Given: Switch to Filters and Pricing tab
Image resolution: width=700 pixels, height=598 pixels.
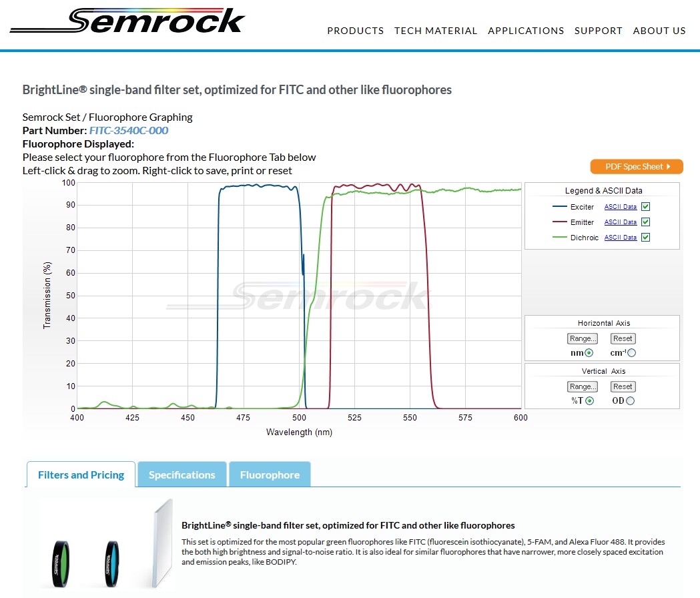Looking at the screenshot, I should [81, 475].
